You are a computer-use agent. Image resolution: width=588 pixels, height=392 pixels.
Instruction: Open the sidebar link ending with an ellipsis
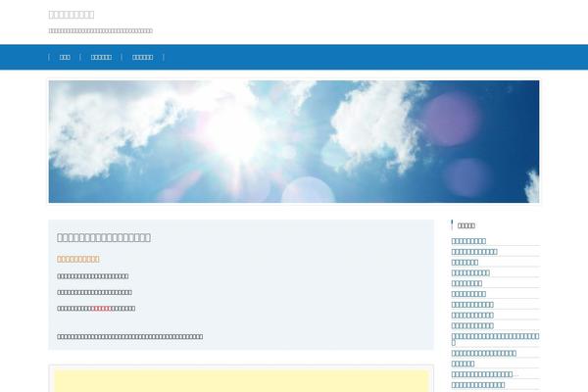(485, 374)
